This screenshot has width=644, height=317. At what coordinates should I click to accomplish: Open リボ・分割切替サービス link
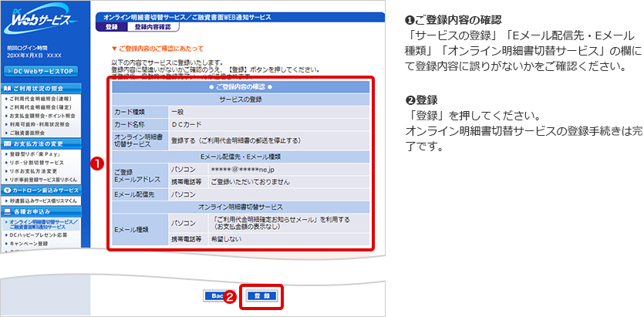[39, 163]
